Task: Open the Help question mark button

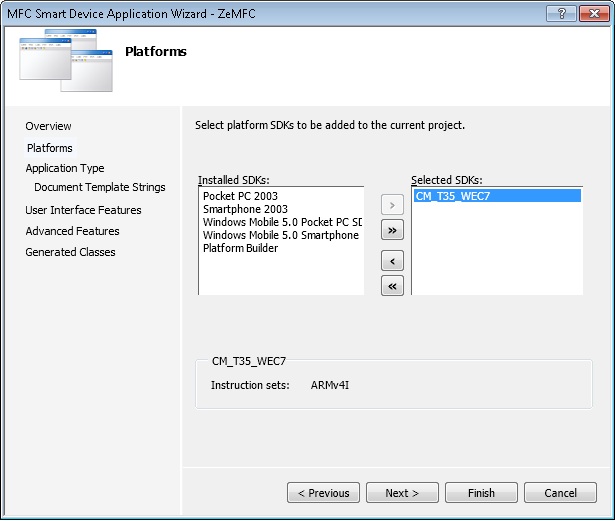Action: click(x=562, y=14)
